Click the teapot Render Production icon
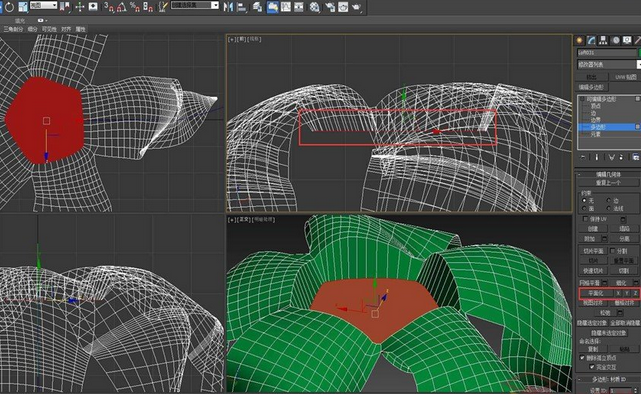This screenshot has width=641, height=394. tap(356, 7)
